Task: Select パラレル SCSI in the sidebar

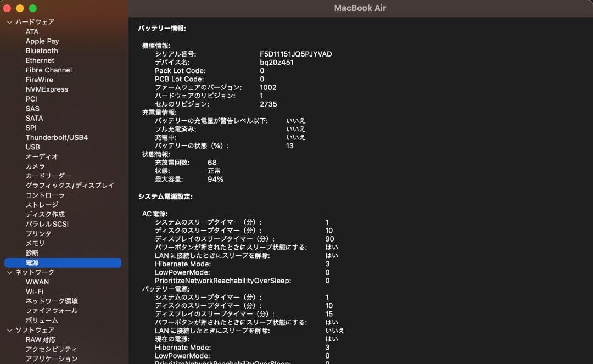Action: click(x=47, y=224)
